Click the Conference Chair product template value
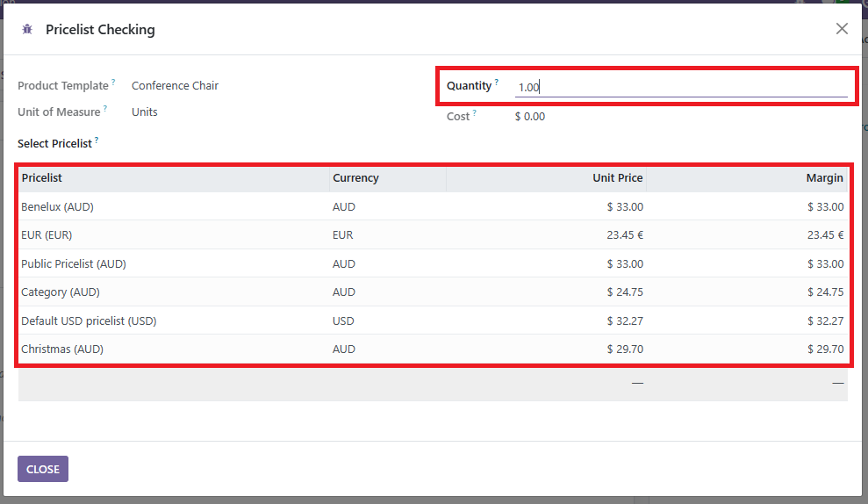Screen dimensions: 868x504 [175, 86]
